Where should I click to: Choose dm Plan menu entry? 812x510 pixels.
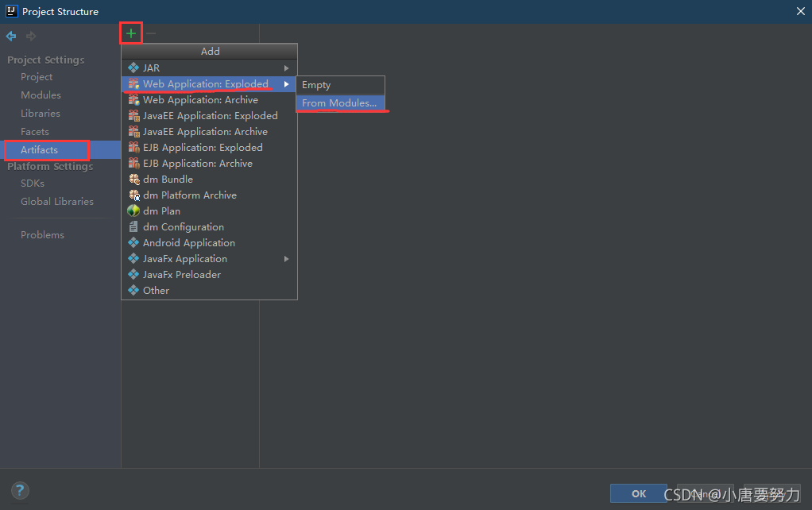point(209,211)
